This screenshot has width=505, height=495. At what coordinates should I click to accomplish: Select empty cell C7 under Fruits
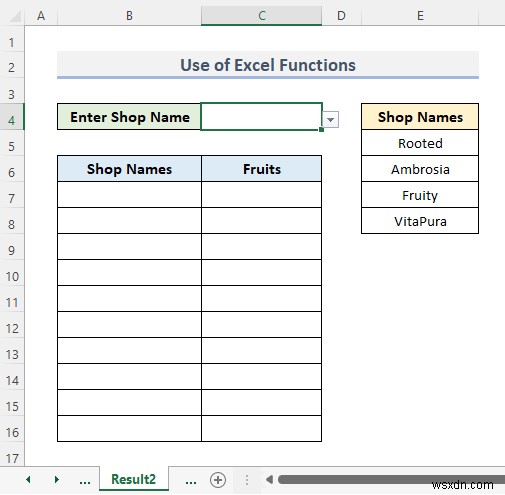coord(262,195)
